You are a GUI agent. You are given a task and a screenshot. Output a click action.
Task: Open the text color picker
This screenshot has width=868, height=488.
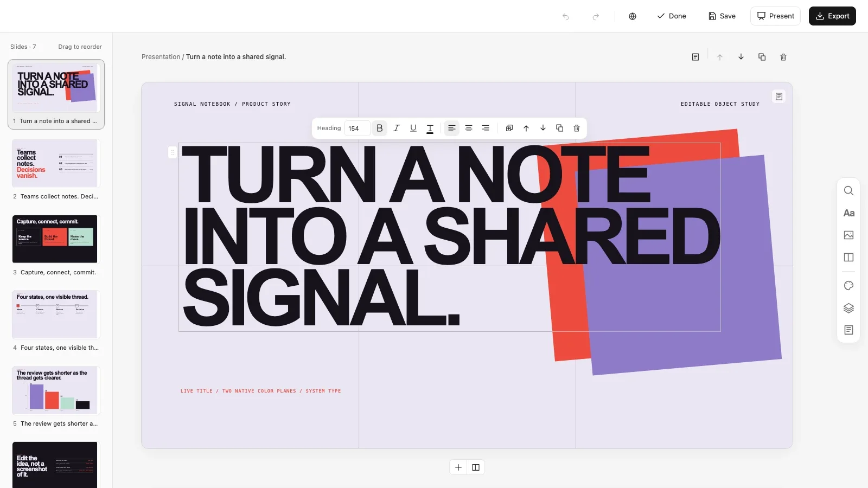(430, 129)
